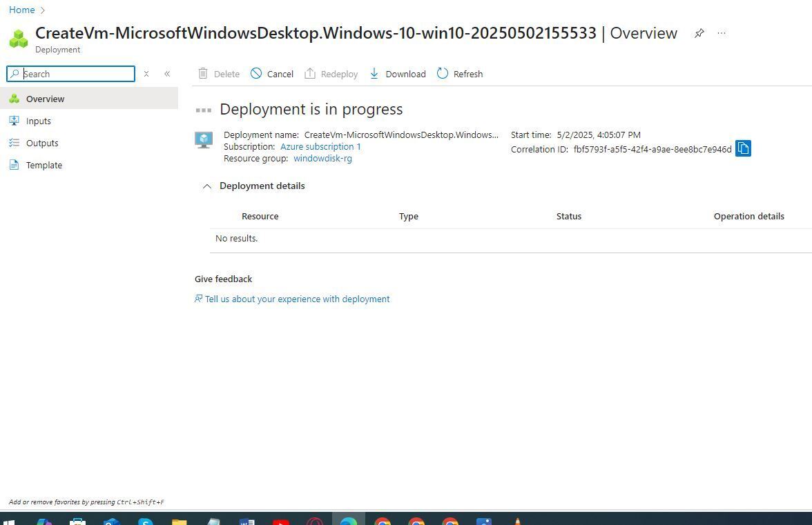Click the 'Give feedback' heading

point(223,279)
